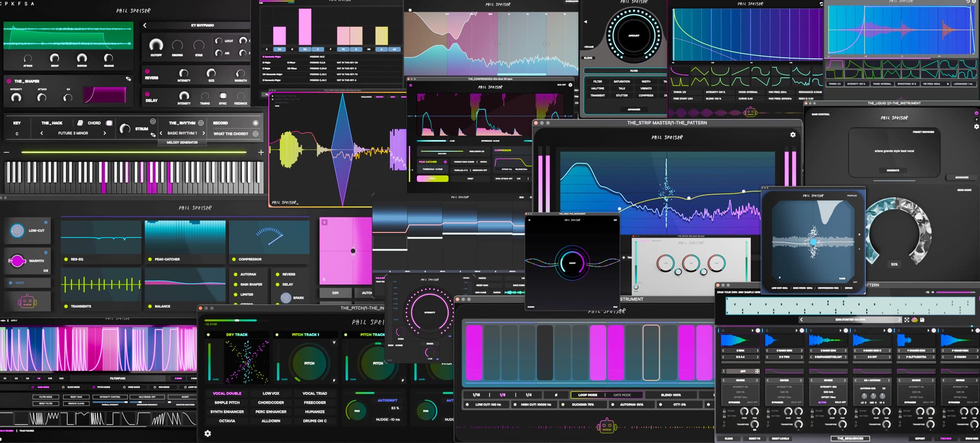Click the robot icon below the gate step pads
Viewport: 980px width, 443px height.
coord(606,425)
